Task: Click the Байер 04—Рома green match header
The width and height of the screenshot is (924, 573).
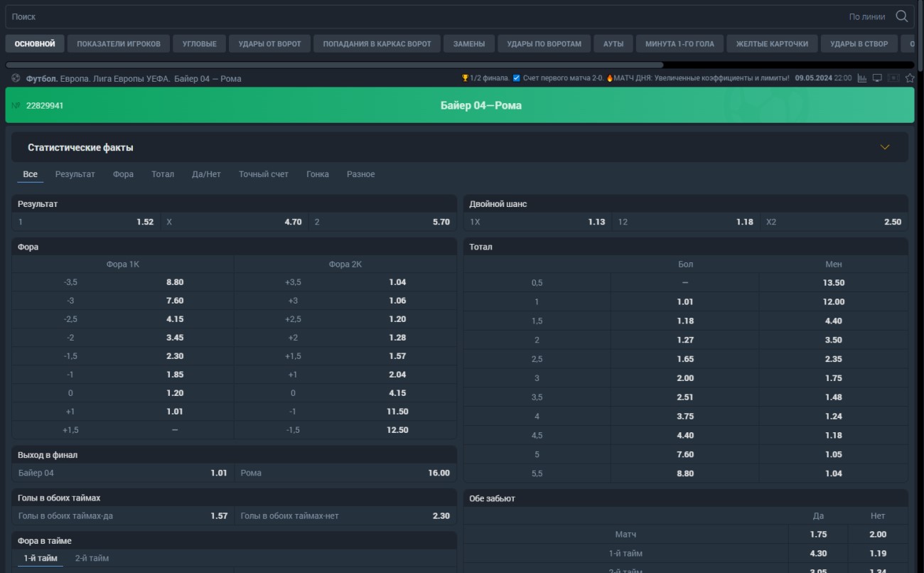Action: pyautogui.click(x=460, y=105)
